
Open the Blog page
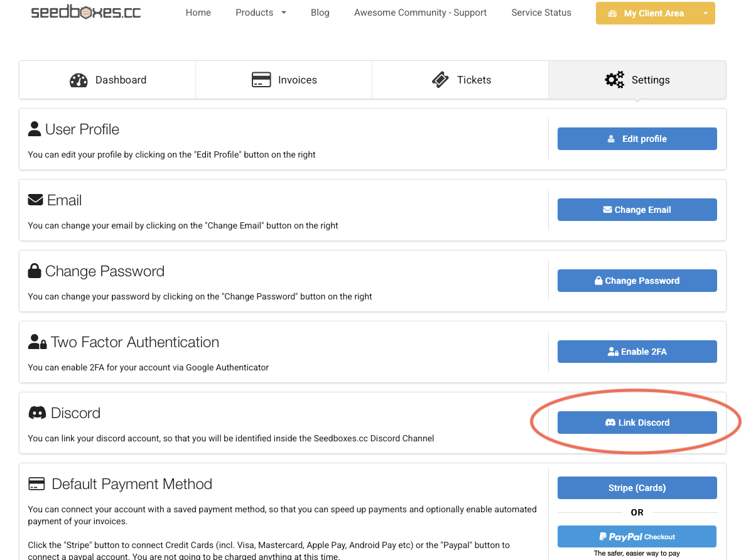pos(320,13)
